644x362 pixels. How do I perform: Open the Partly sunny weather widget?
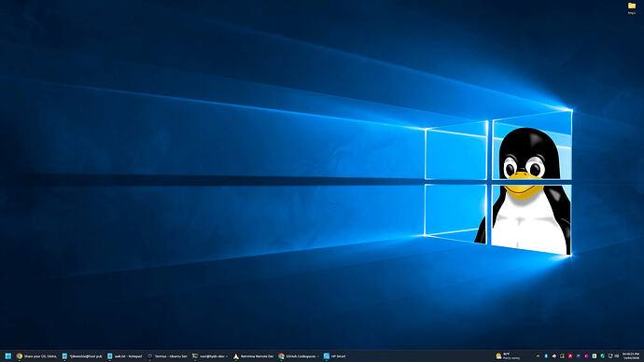click(x=508, y=355)
